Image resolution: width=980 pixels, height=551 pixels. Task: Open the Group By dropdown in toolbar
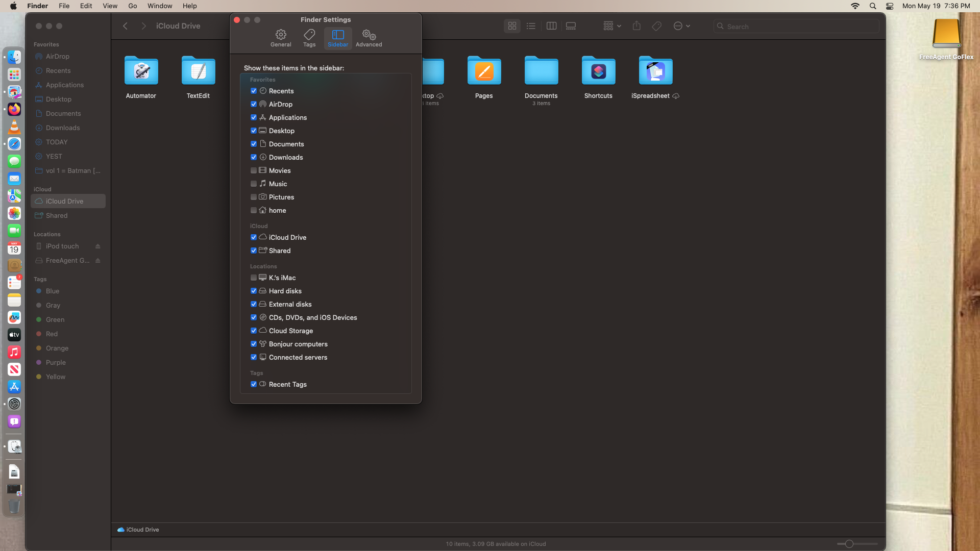(x=612, y=26)
